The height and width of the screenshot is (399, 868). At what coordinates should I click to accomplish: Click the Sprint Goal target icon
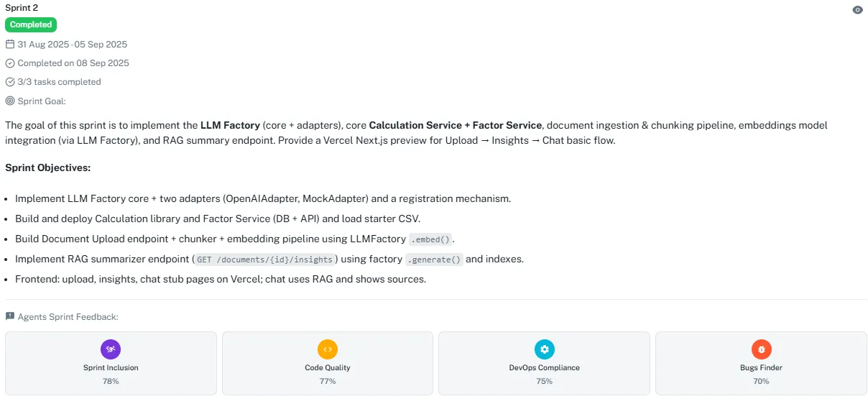coord(10,101)
